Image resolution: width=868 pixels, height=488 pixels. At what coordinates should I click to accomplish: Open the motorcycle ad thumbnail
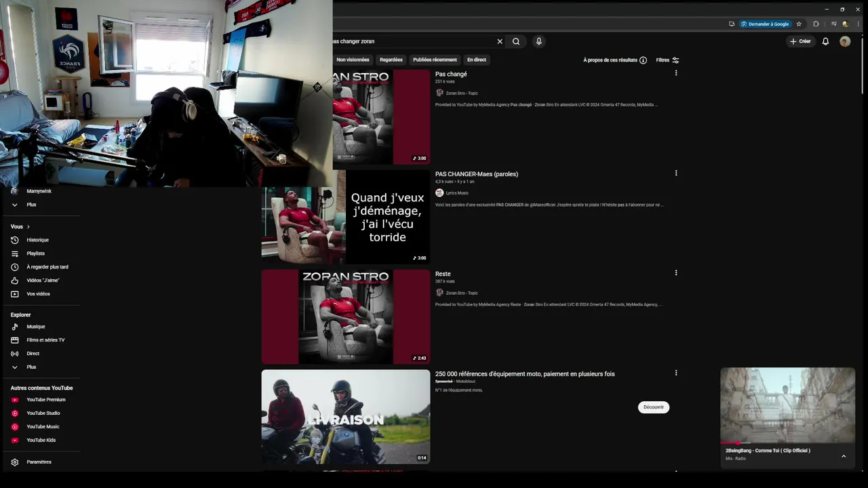coord(346,417)
